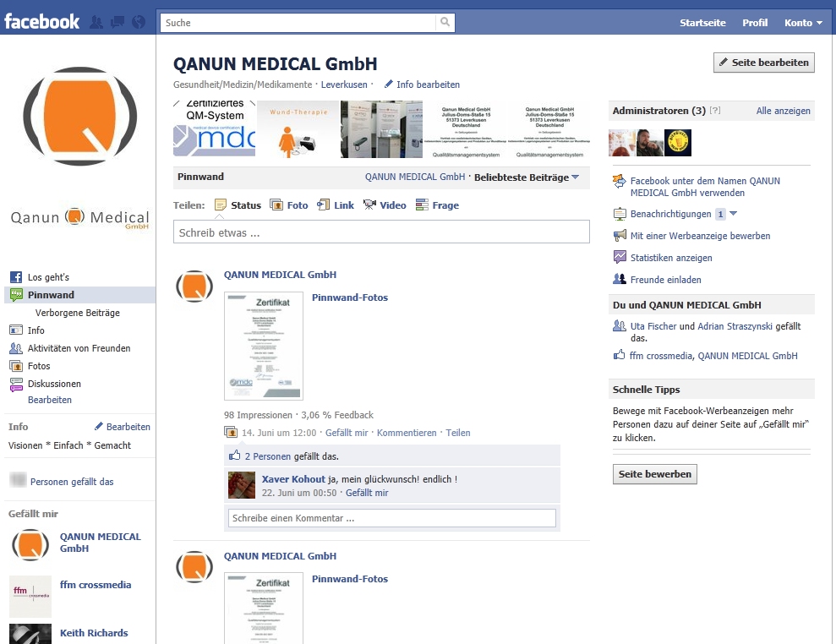Click the thumbs-up icon beside 2 Personen
This screenshot has height=644, width=836.
tap(235, 456)
